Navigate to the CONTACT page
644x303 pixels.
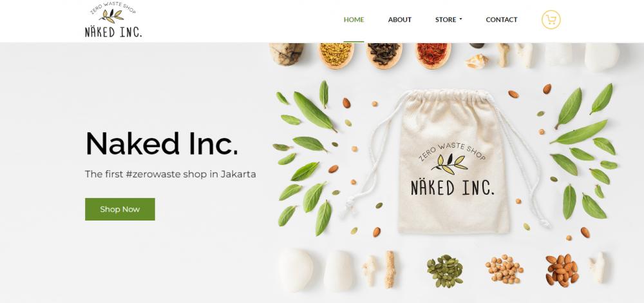[x=502, y=20]
